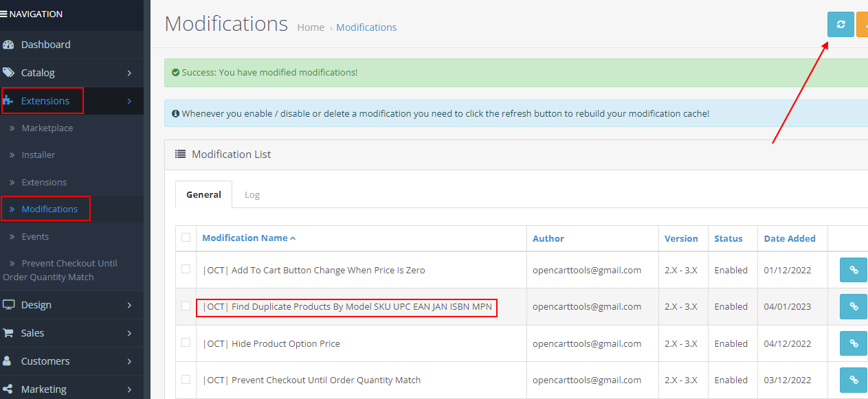Expand the Design sidebar menu
The image size is (868, 399).
(x=41, y=305)
